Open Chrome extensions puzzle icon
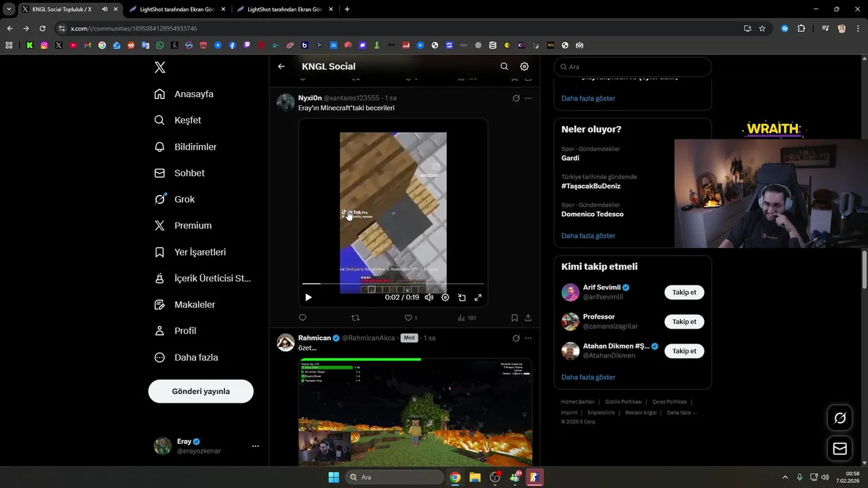The width and height of the screenshot is (868, 488). [802, 28]
